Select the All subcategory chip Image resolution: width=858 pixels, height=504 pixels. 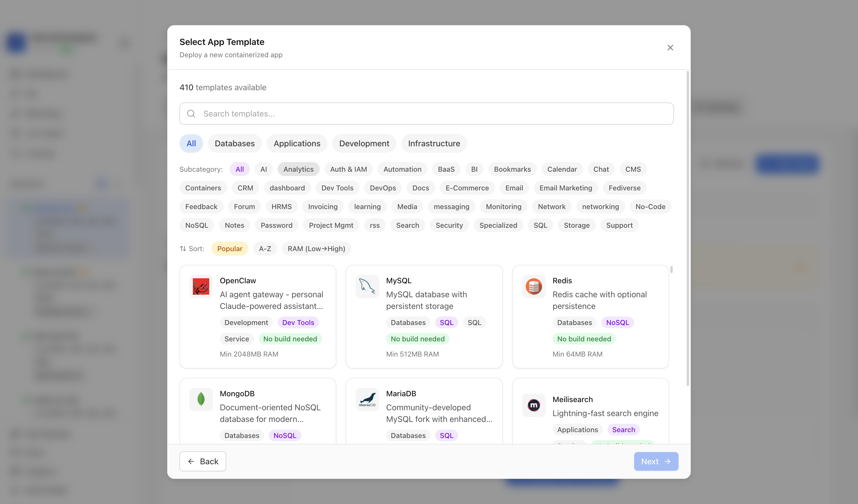(240, 169)
